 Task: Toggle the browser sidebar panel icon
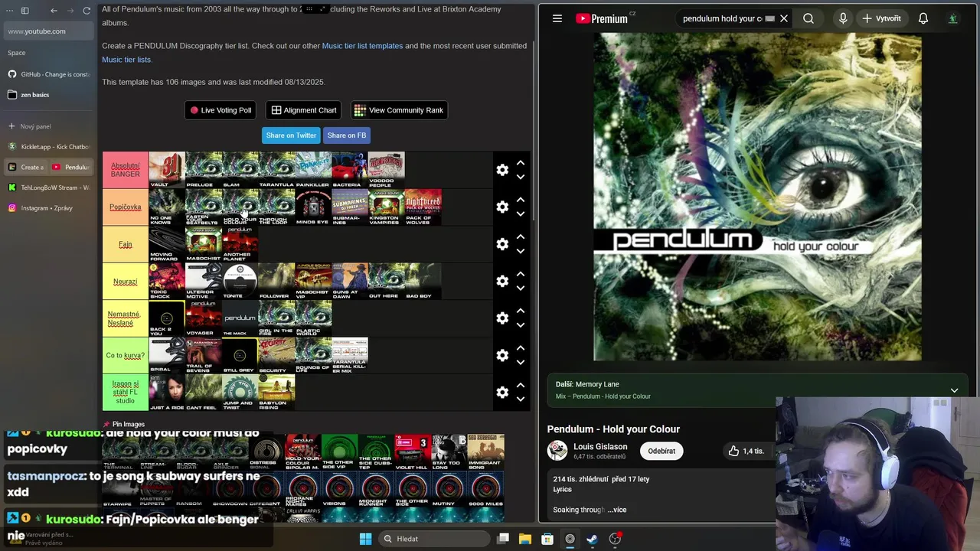pyautogui.click(x=24, y=11)
